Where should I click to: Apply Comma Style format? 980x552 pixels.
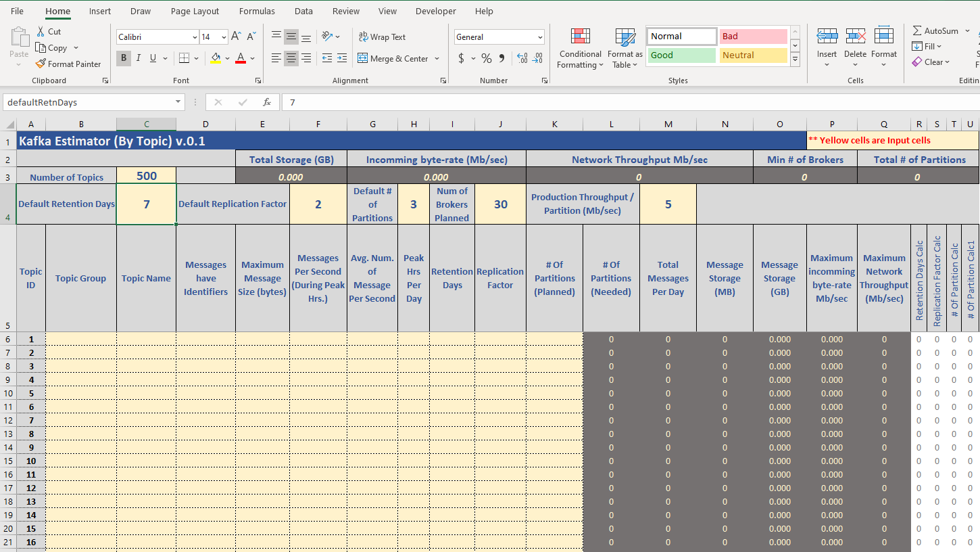click(501, 58)
